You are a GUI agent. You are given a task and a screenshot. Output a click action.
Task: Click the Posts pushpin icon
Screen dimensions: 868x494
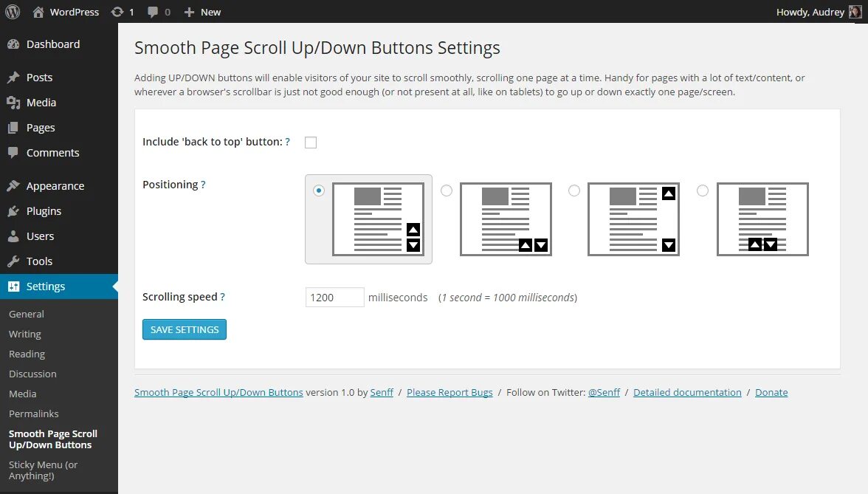[13, 78]
